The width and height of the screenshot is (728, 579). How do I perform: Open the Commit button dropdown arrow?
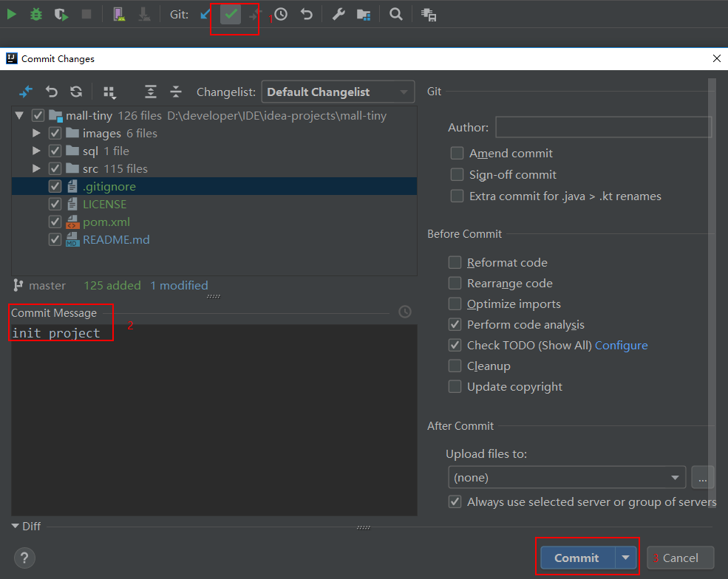[627, 558]
